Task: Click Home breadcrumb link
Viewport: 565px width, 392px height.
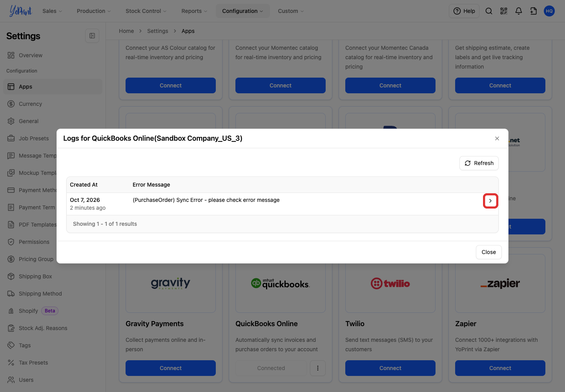Action: pyautogui.click(x=126, y=31)
